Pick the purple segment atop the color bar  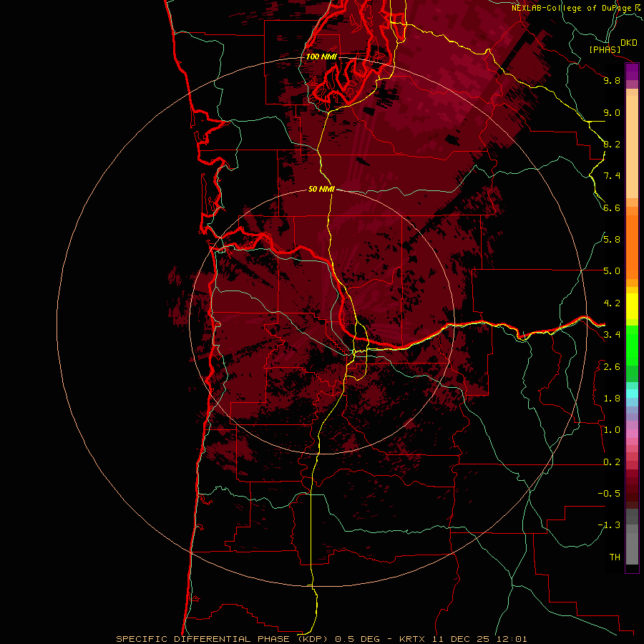[x=632, y=72]
